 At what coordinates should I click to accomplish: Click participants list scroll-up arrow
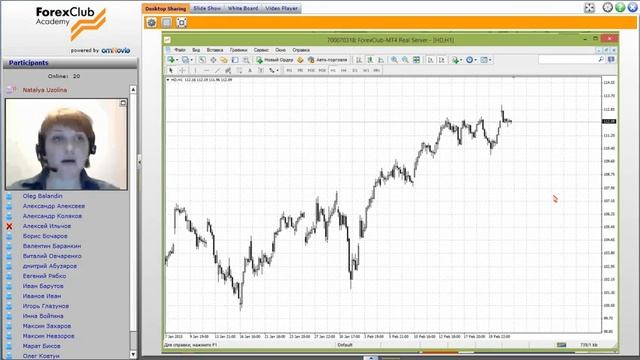[133, 89]
